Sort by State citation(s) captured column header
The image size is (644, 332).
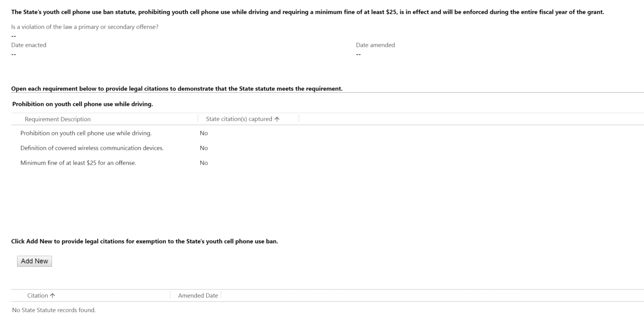coord(239,119)
